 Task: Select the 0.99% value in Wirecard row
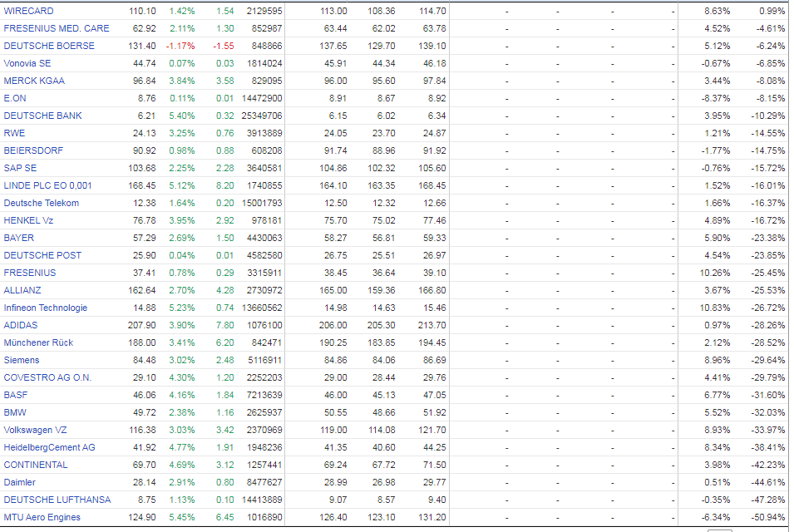(x=772, y=11)
